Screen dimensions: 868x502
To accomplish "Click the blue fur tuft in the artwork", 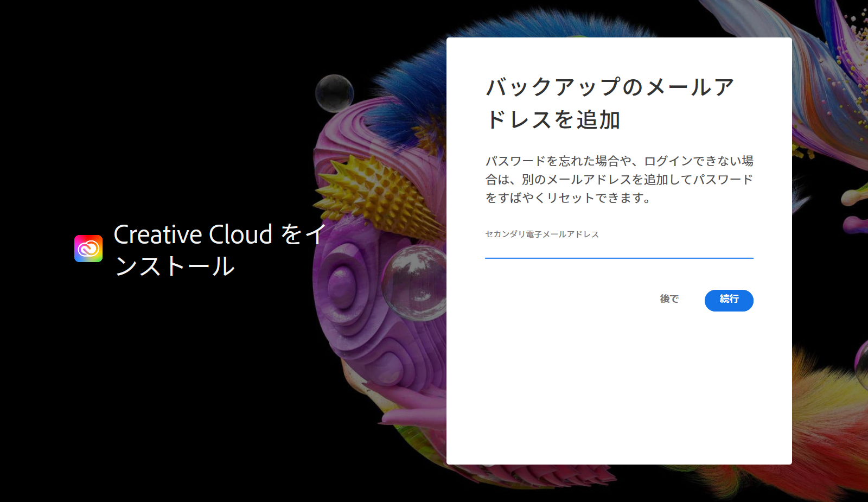I will click(412, 81).
